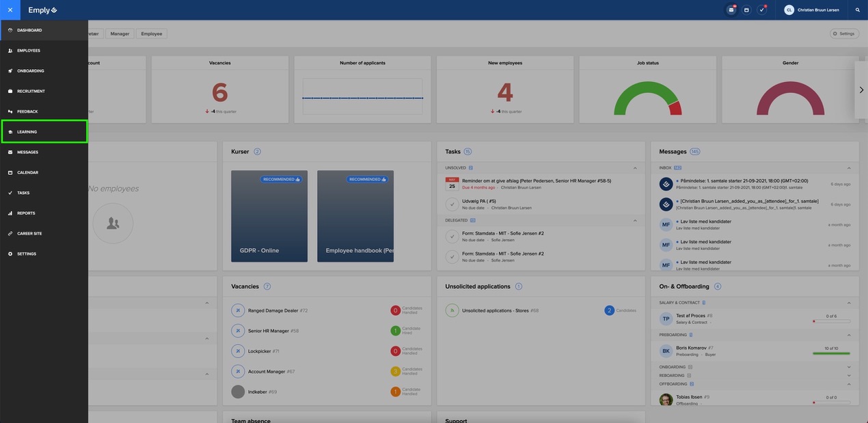Click the calendar icon in top header
Screen dimensions: 868x423
pos(746,10)
